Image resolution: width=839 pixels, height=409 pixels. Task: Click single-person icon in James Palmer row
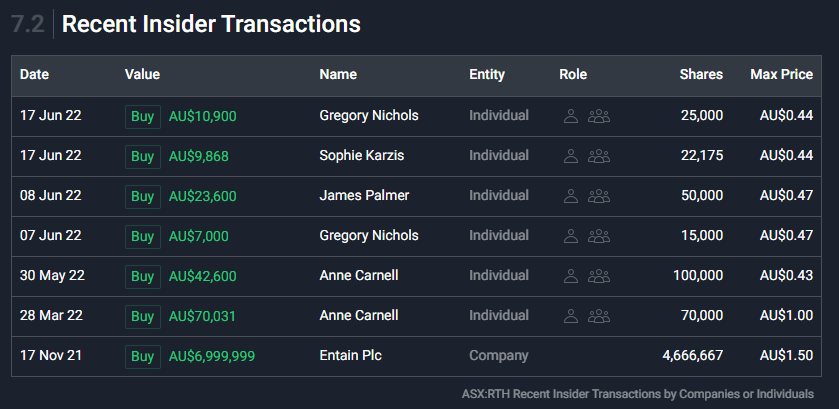pos(571,196)
